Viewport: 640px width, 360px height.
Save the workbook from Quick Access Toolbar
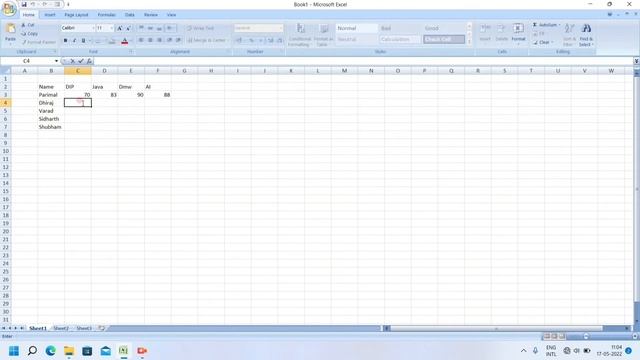pyautogui.click(x=24, y=4)
